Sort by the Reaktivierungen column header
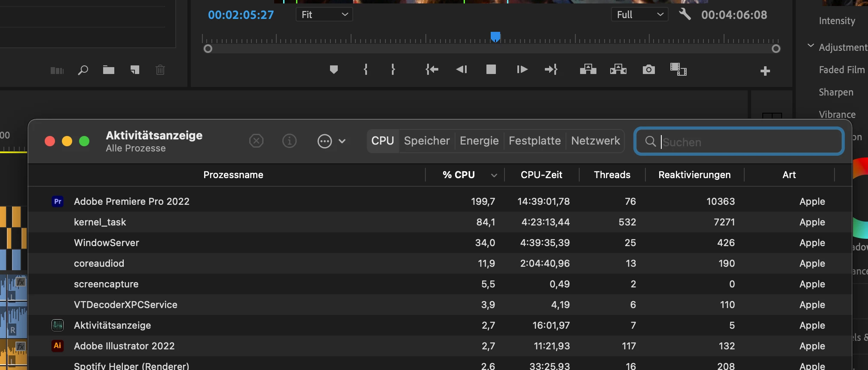This screenshot has width=868, height=370. (694, 175)
